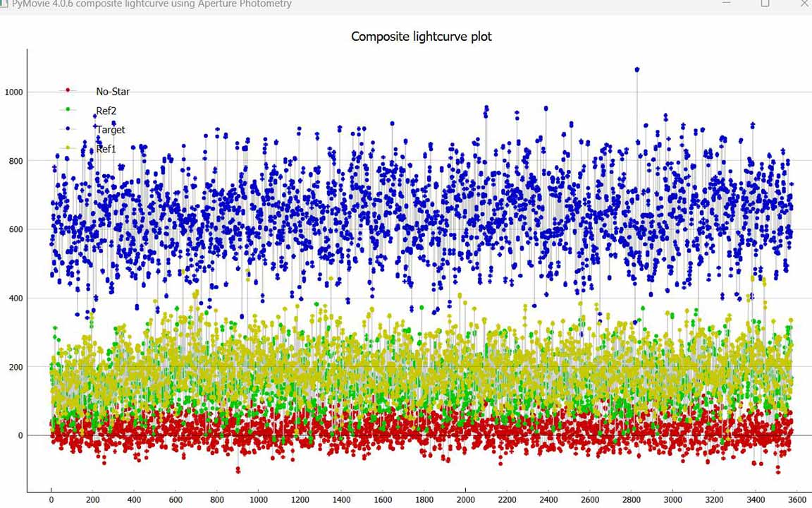
Task: Select the Target legend label
Action: [111, 130]
